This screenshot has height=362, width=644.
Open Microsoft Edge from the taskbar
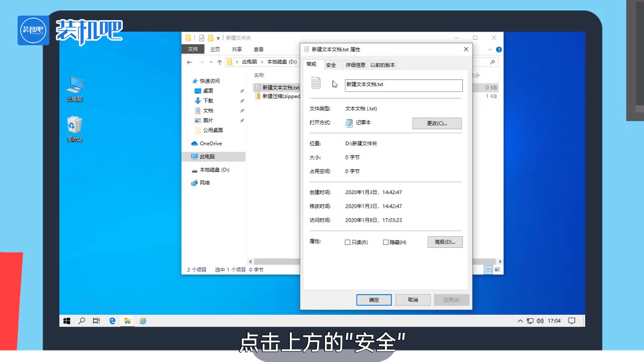click(112, 321)
